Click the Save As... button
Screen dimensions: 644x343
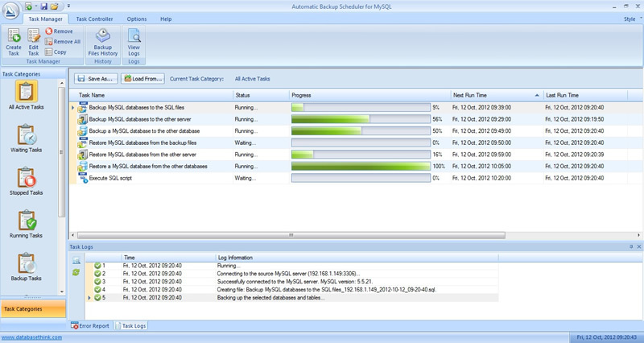click(x=96, y=78)
